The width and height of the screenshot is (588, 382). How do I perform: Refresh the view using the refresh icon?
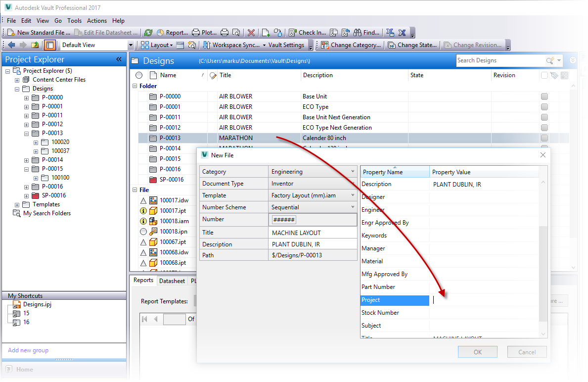tap(149, 32)
